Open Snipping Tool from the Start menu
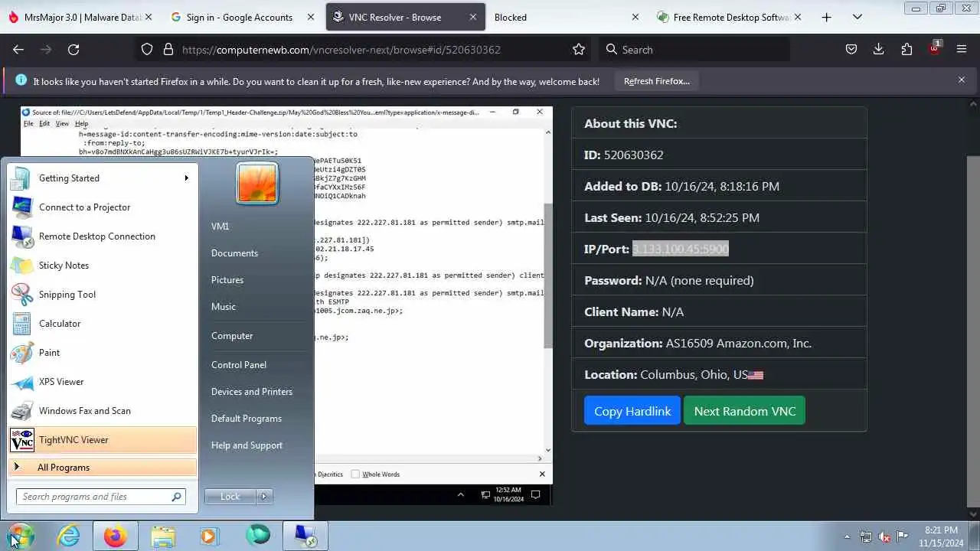 point(103,295)
